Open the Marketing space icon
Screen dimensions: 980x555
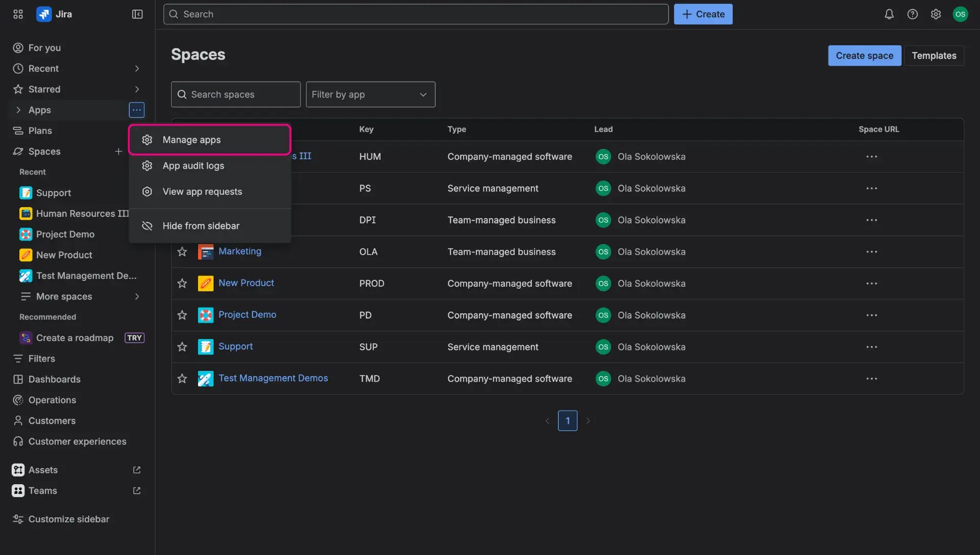point(206,251)
